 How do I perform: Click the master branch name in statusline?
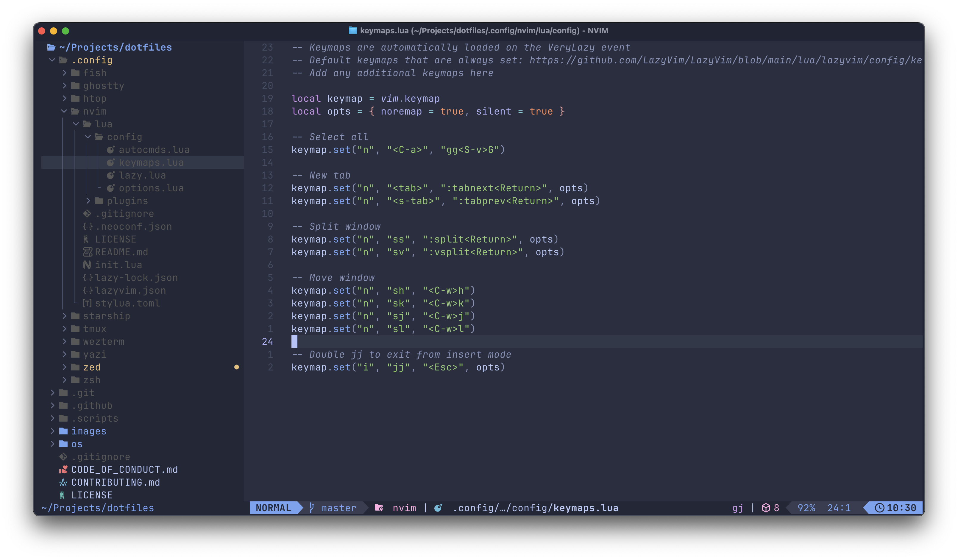click(x=339, y=508)
